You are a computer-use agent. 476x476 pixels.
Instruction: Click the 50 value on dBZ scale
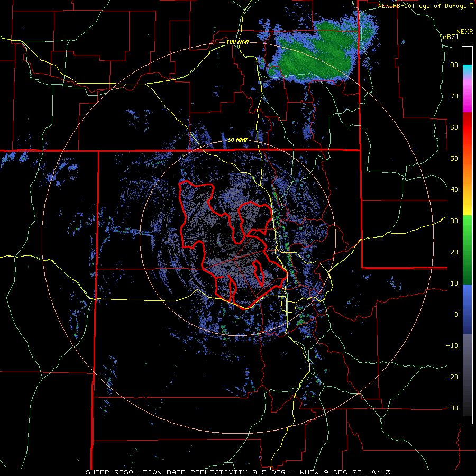pyautogui.click(x=454, y=159)
